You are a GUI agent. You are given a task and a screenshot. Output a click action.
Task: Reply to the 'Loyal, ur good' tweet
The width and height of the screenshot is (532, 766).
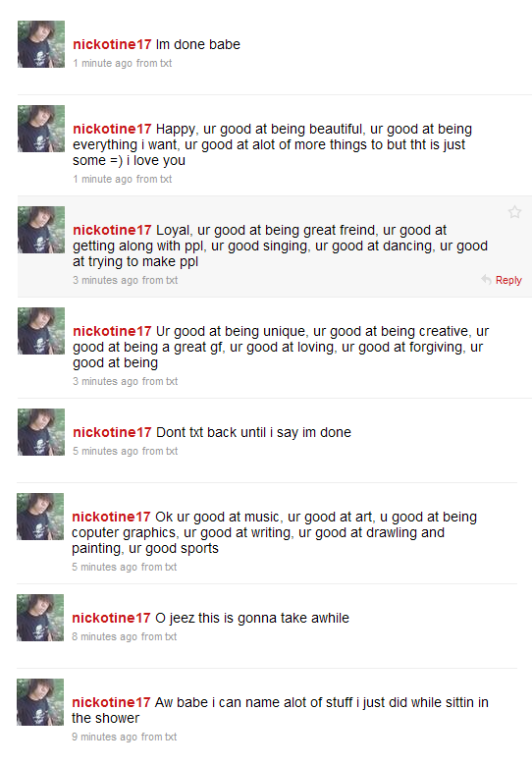pos(508,280)
